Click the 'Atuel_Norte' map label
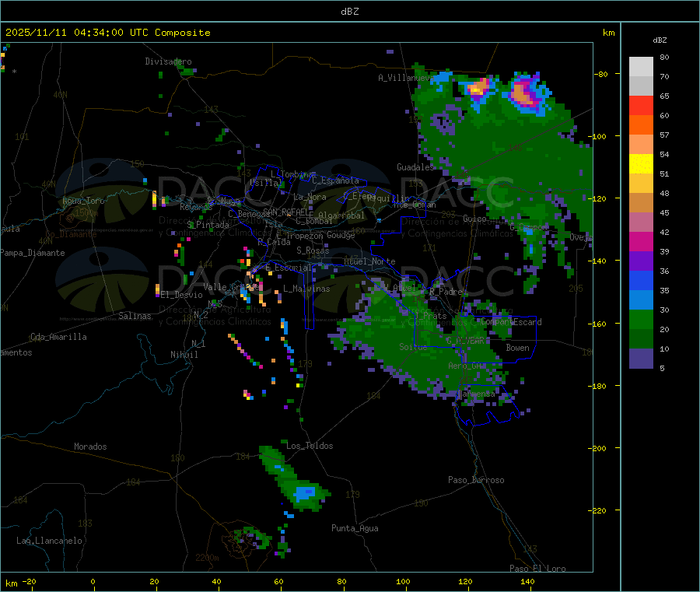The width and height of the screenshot is (700, 592). point(369,261)
